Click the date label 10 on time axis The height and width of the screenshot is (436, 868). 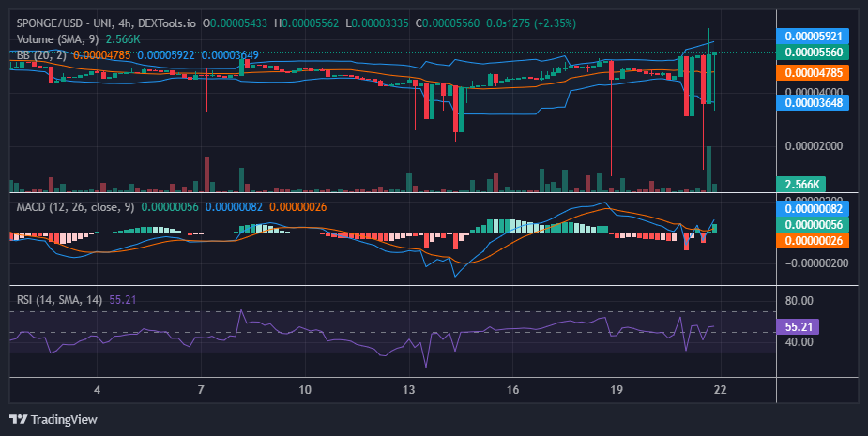tap(305, 389)
